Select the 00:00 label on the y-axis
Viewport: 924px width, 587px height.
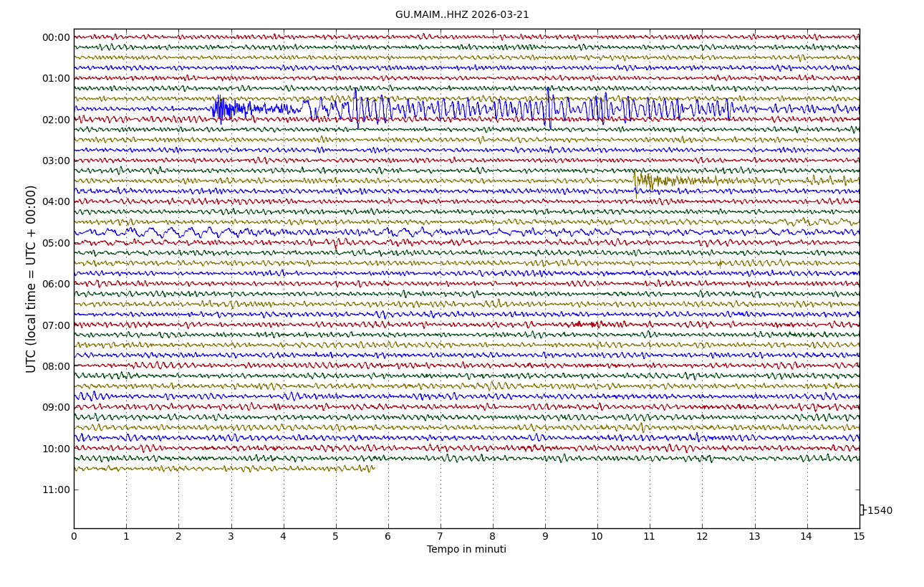pyautogui.click(x=56, y=38)
